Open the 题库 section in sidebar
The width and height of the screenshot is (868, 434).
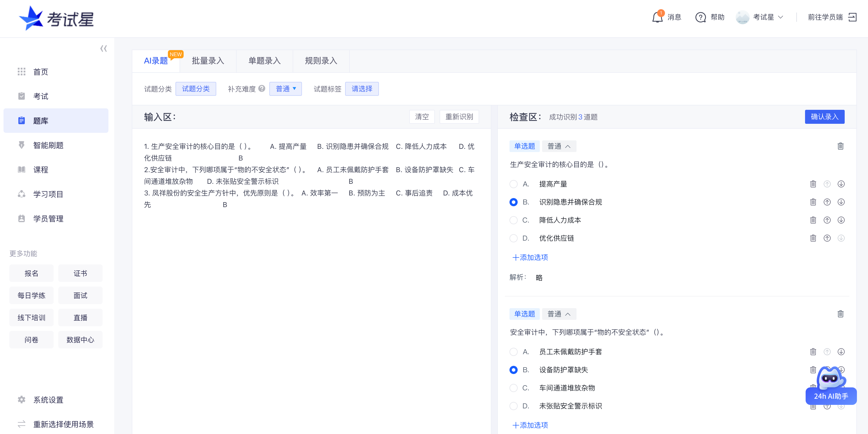pos(41,121)
